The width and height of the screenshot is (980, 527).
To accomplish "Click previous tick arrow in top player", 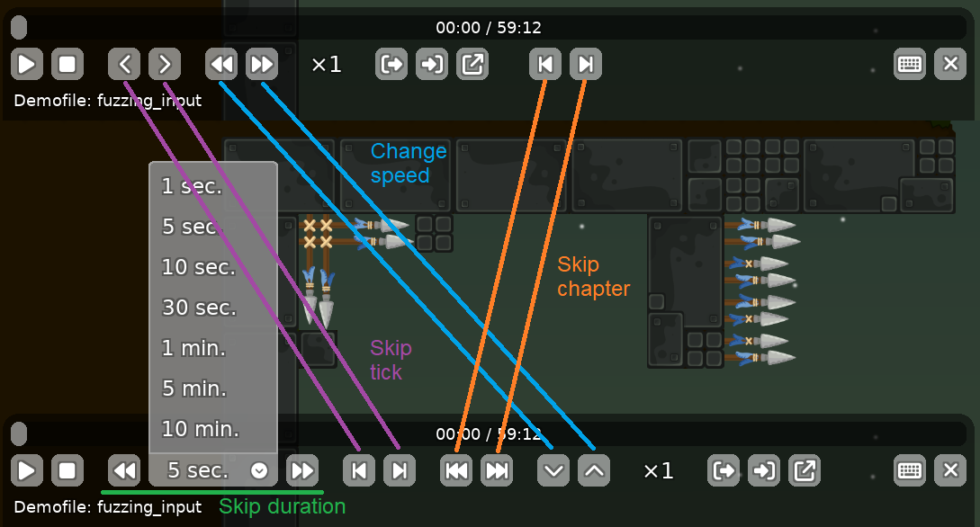I will click(x=124, y=64).
